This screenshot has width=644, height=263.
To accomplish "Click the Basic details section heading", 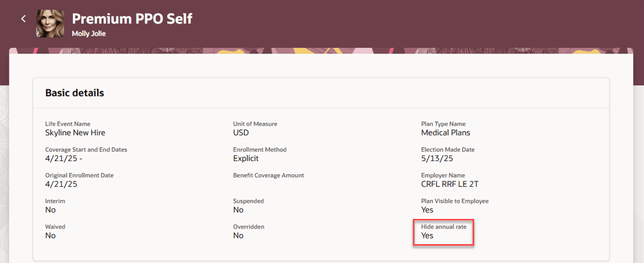I will tap(74, 93).
